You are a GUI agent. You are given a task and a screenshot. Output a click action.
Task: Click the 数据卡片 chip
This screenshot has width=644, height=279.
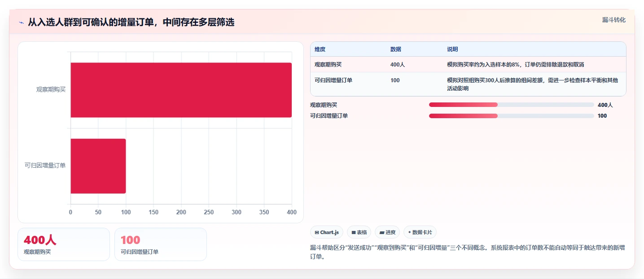pyautogui.click(x=420, y=232)
